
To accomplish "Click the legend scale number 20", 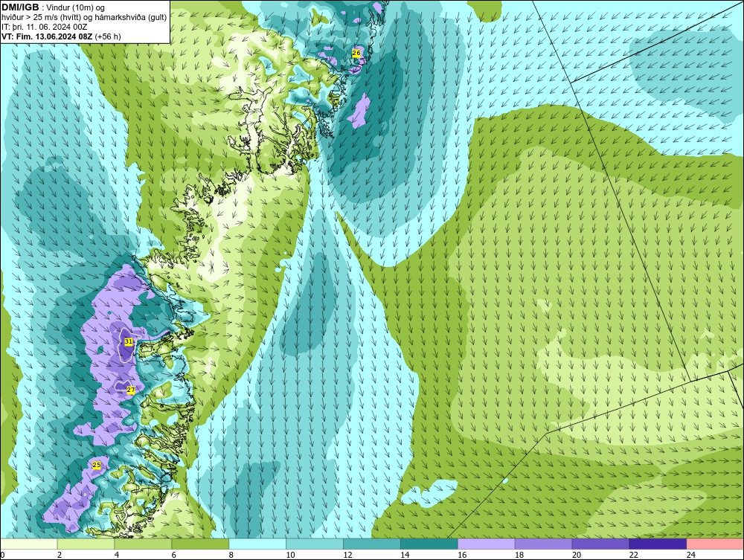I will (x=577, y=555).
